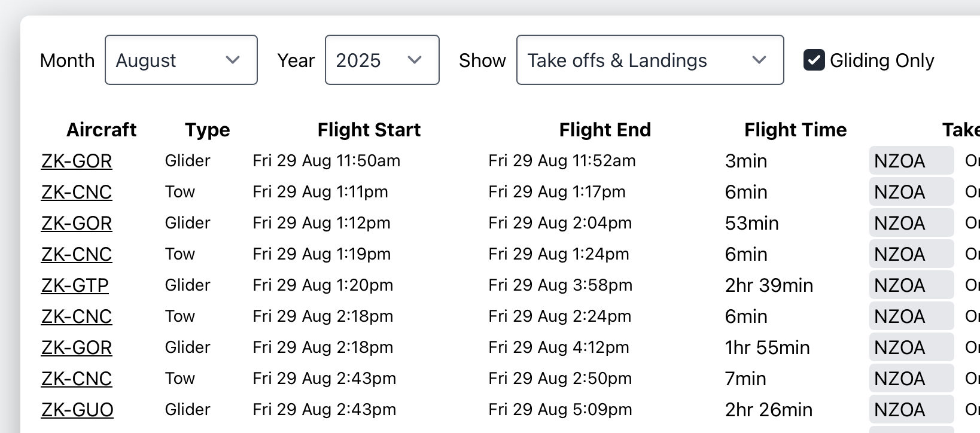Select ZK-CNC link for 2:43pm tow
This screenshot has width=980, height=433.
coord(77,379)
